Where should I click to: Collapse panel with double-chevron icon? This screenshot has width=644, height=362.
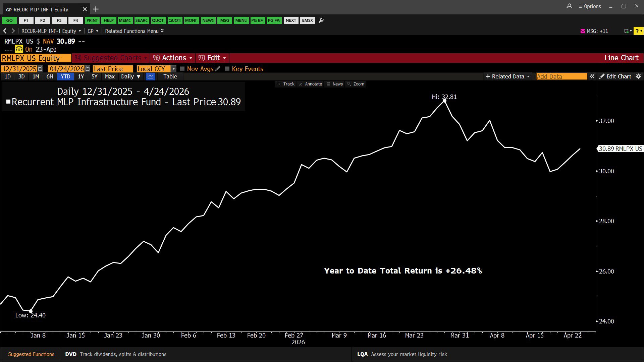[x=592, y=76]
